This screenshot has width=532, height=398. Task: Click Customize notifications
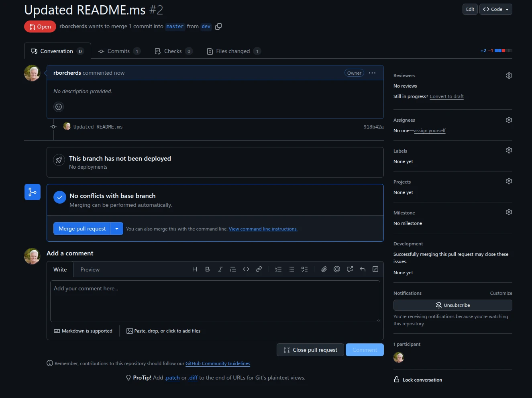[x=501, y=293]
